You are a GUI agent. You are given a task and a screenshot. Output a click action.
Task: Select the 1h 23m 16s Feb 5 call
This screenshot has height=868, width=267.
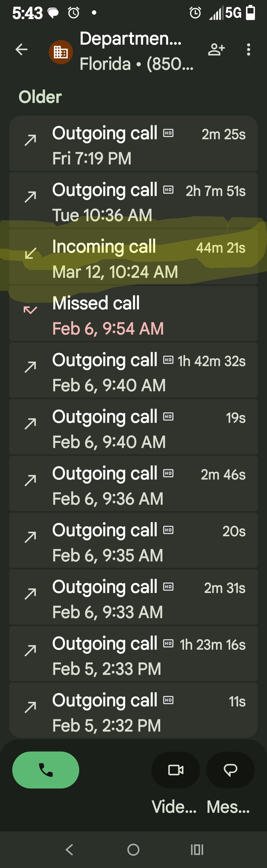tap(133, 655)
